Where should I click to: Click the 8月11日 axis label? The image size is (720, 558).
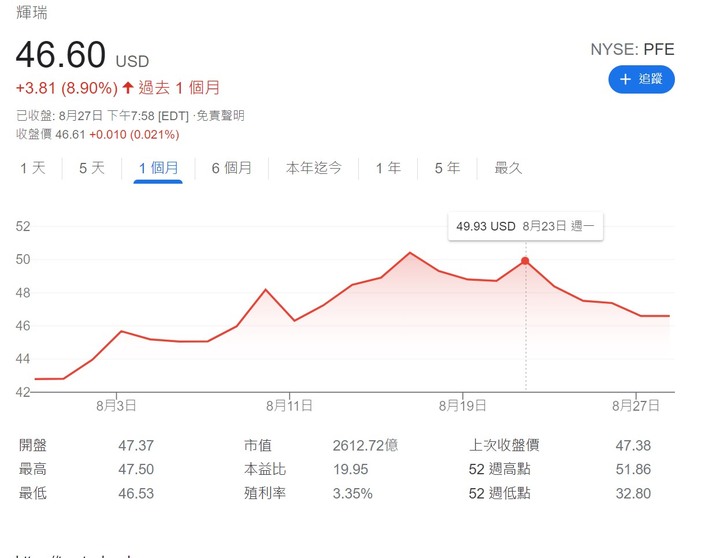(x=289, y=406)
